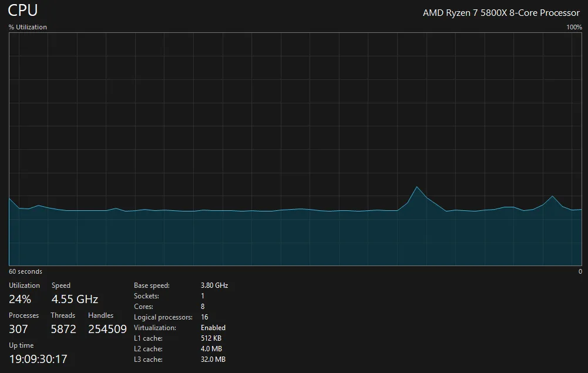Click the CPU heading title
588x373 pixels.
(23, 11)
